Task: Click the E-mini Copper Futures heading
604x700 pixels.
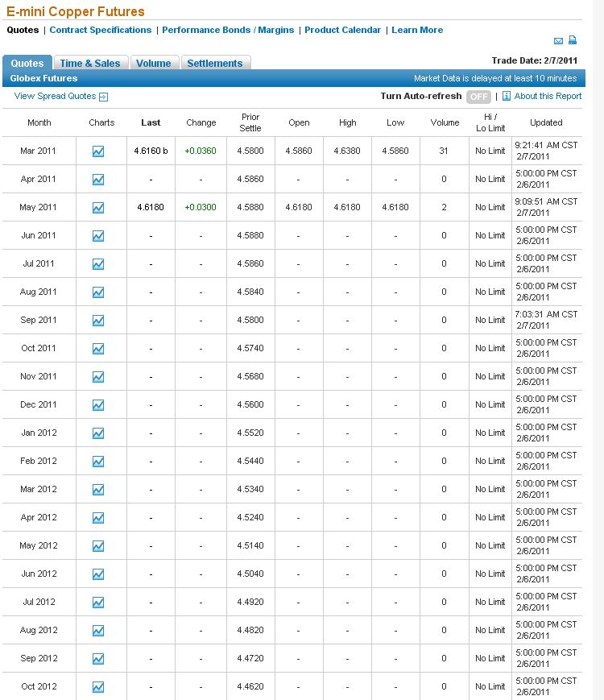Action: [x=76, y=11]
